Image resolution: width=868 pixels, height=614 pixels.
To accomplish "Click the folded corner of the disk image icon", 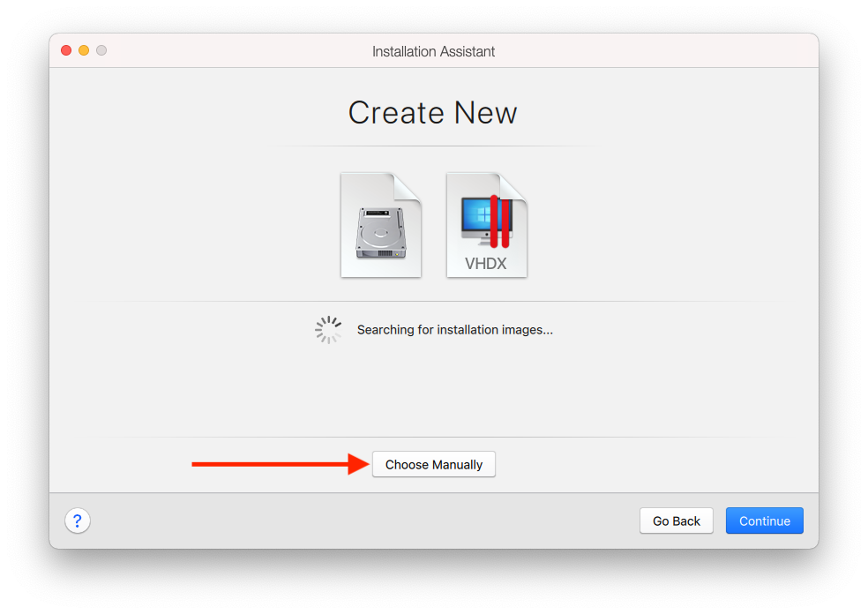I will [409, 186].
